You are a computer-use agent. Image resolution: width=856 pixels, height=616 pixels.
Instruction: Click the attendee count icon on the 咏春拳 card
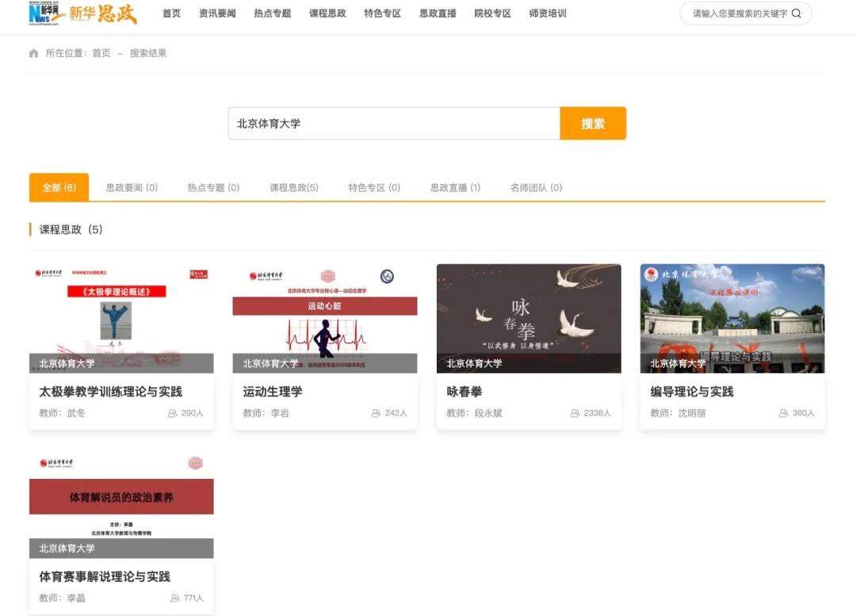click(575, 413)
